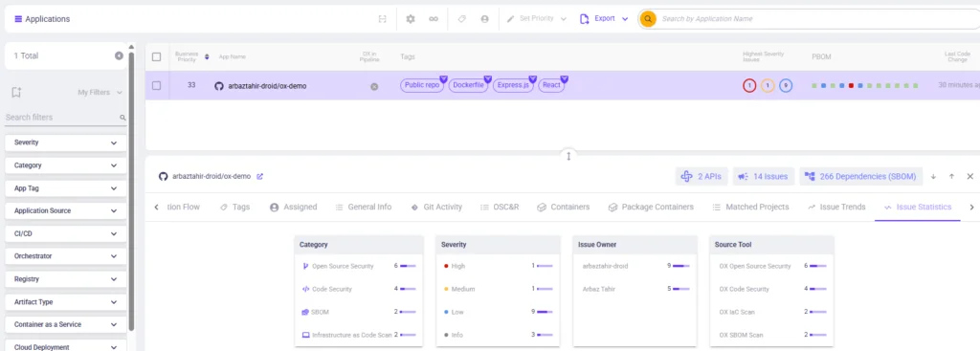Click the tag icon in toolbar
The width and height of the screenshot is (980, 351).
click(x=462, y=19)
